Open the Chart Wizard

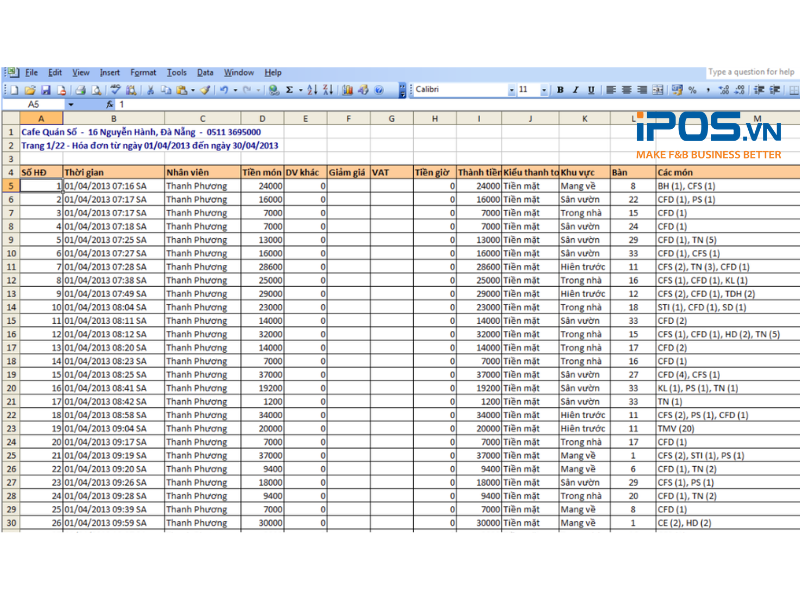[345, 90]
